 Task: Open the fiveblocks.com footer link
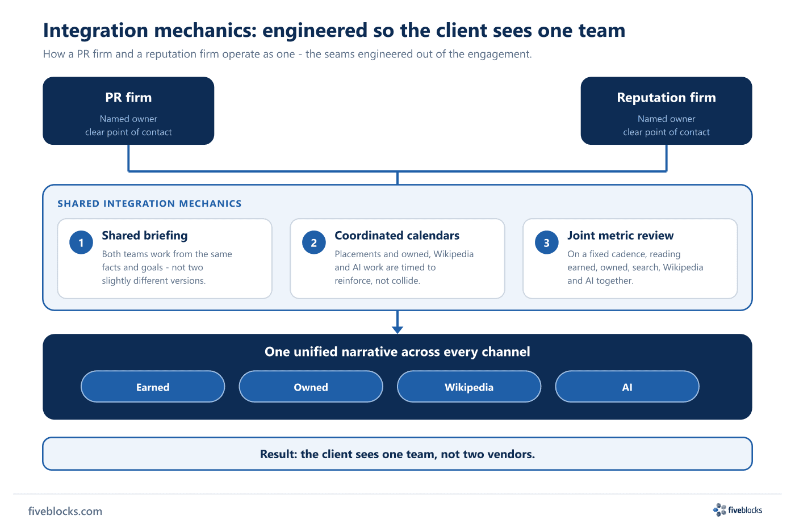65,511
